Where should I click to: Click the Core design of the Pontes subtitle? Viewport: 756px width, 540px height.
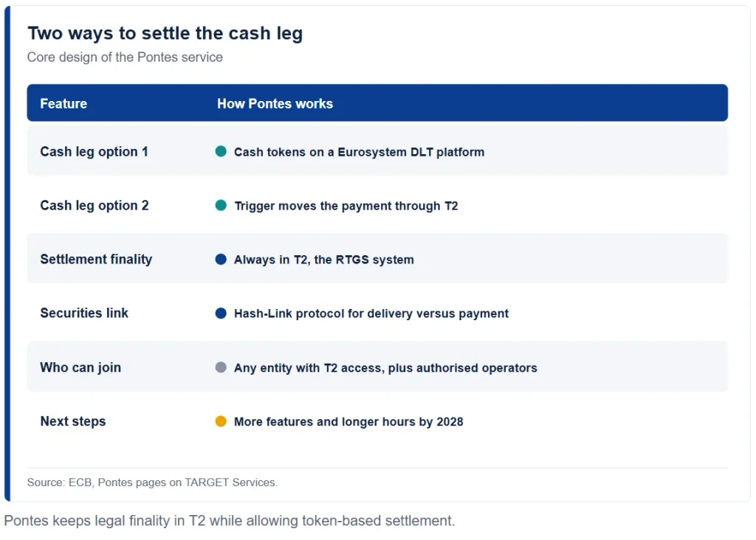click(x=125, y=58)
